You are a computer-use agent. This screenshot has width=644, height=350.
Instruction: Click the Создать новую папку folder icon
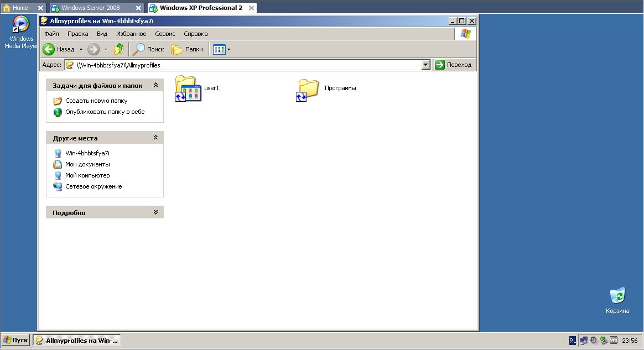pyautogui.click(x=58, y=101)
